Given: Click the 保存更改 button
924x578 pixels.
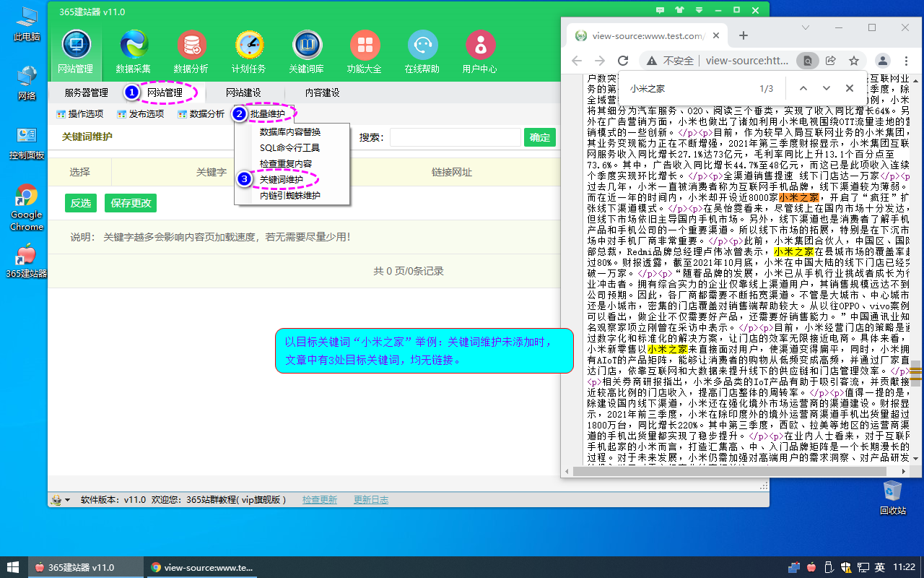Looking at the screenshot, I should click(131, 203).
